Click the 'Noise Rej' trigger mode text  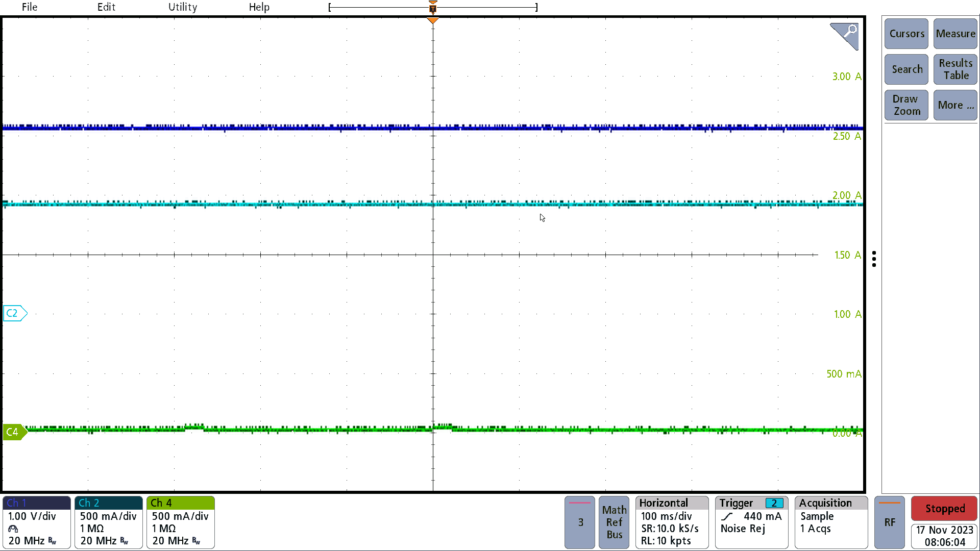click(x=743, y=529)
